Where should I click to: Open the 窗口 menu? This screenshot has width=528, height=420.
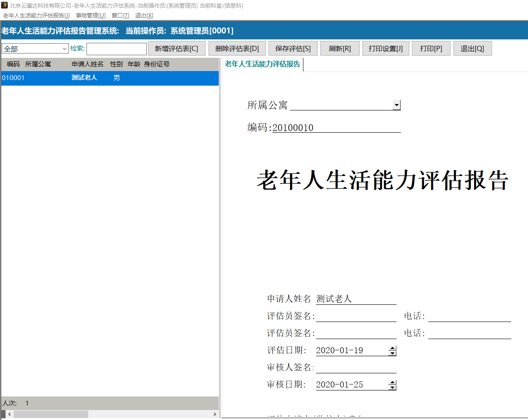click(x=120, y=15)
